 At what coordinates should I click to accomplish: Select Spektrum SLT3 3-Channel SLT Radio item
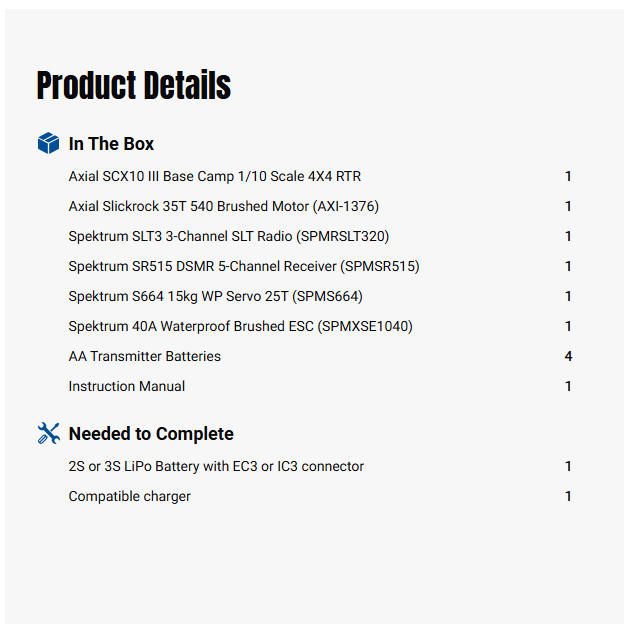point(229,237)
